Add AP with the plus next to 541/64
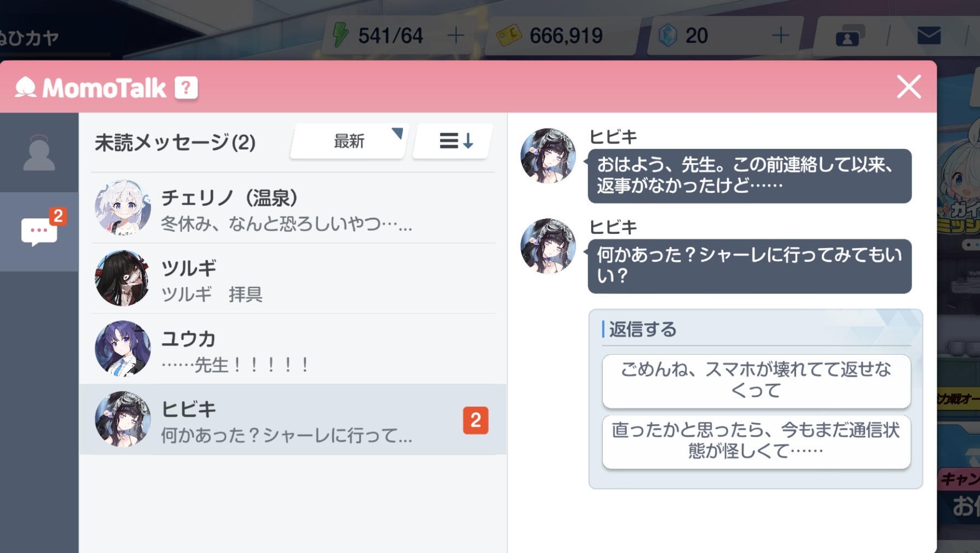980x553 pixels. click(456, 36)
